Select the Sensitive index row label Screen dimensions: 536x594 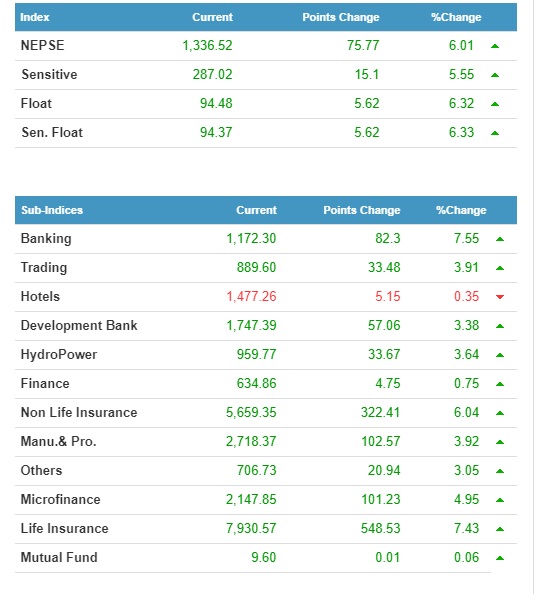coord(49,74)
